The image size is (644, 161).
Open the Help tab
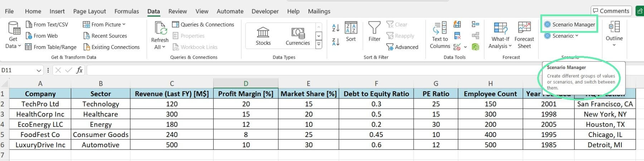pyautogui.click(x=293, y=11)
